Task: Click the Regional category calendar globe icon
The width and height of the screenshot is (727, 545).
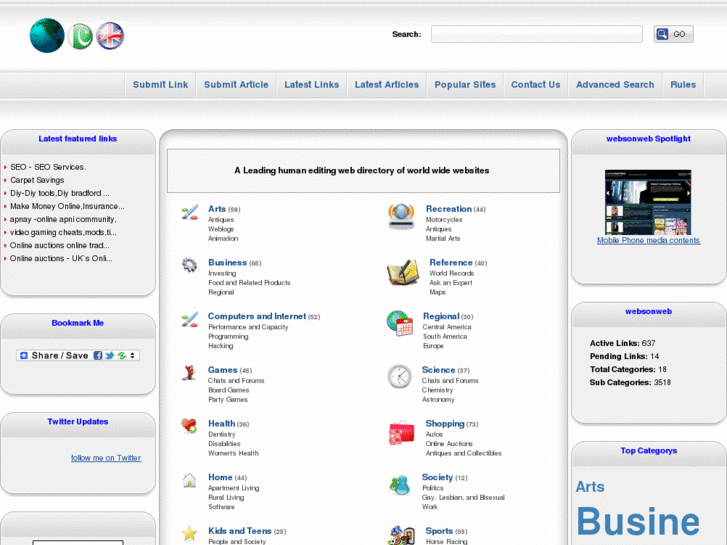Action: click(x=400, y=323)
